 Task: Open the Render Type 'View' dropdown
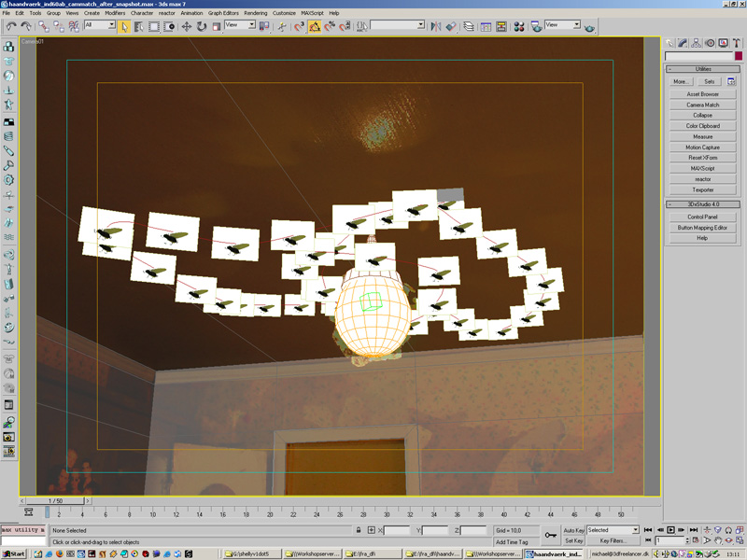tap(563, 25)
